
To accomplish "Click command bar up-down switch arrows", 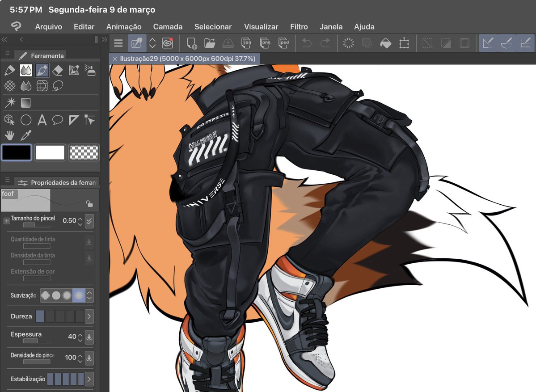I will point(152,43).
